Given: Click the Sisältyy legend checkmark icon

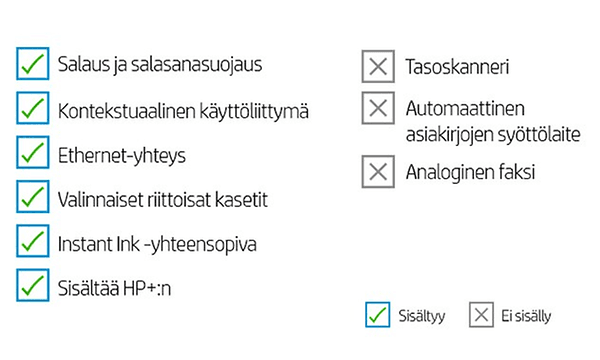Looking at the screenshot, I should point(378,314).
